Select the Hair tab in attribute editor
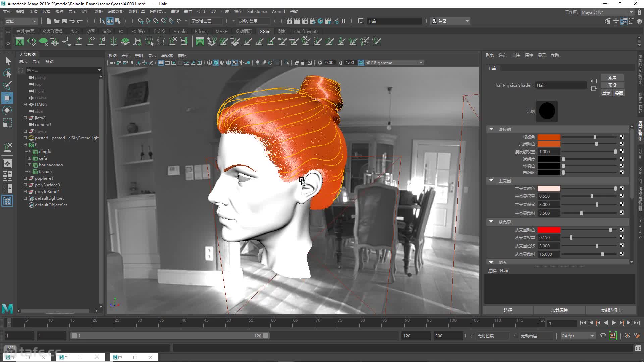This screenshot has width=644, height=362. pos(492,68)
